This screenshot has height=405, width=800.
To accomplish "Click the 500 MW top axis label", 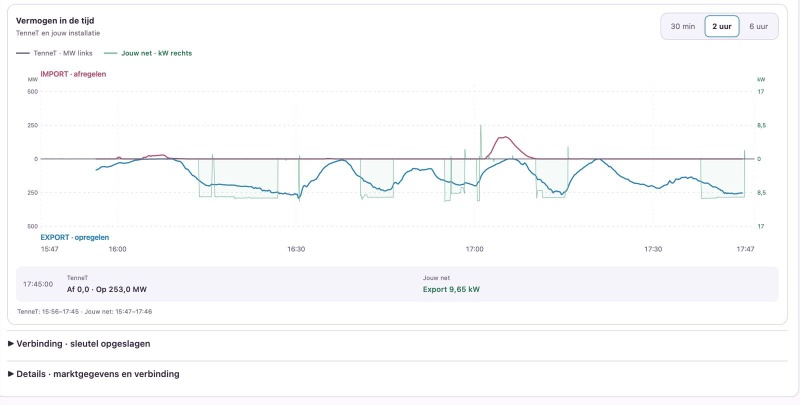I will [33, 92].
